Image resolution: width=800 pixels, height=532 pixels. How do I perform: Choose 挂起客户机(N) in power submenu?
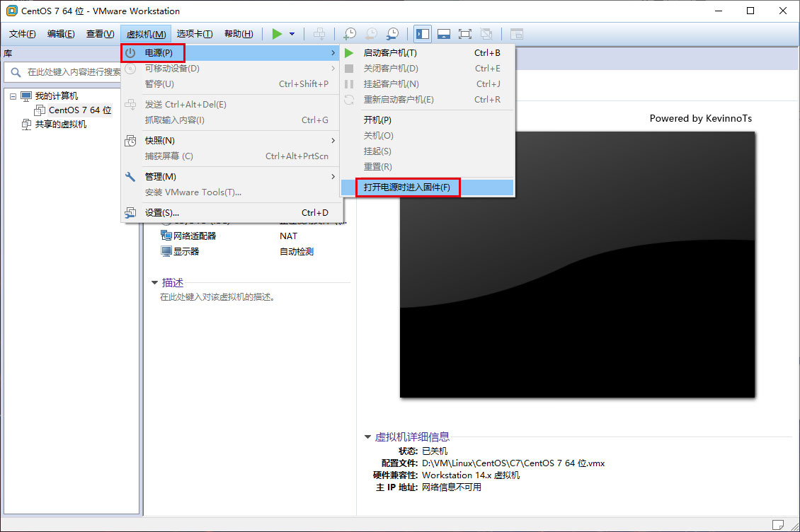pos(427,83)
